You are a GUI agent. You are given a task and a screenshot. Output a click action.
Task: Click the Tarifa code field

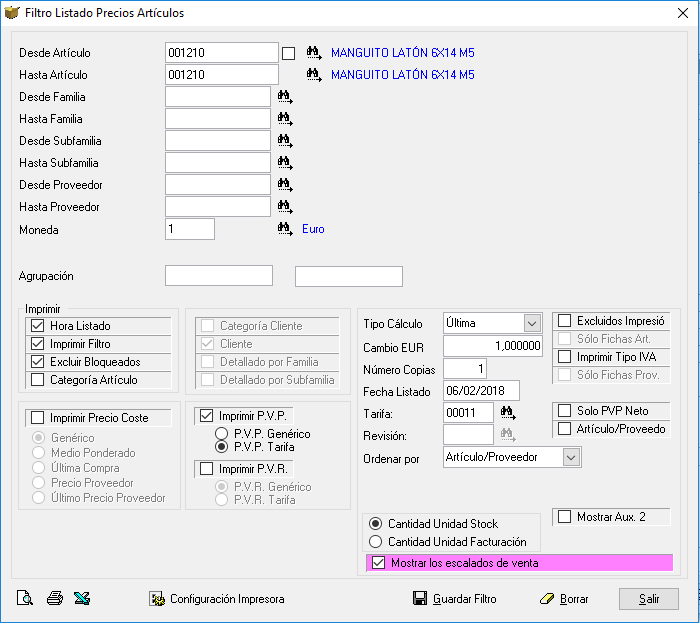(468, 413)
